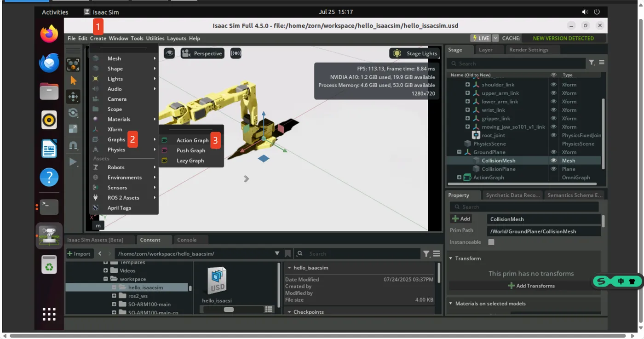Select Push Graph submenu entry
This screenshot has height=339, width=644.
(191, 150)
